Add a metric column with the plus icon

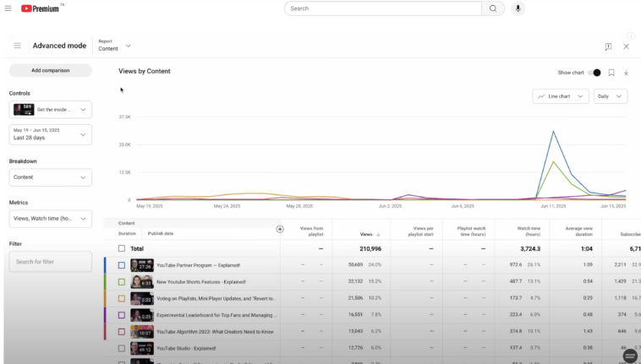pos(280,229)
